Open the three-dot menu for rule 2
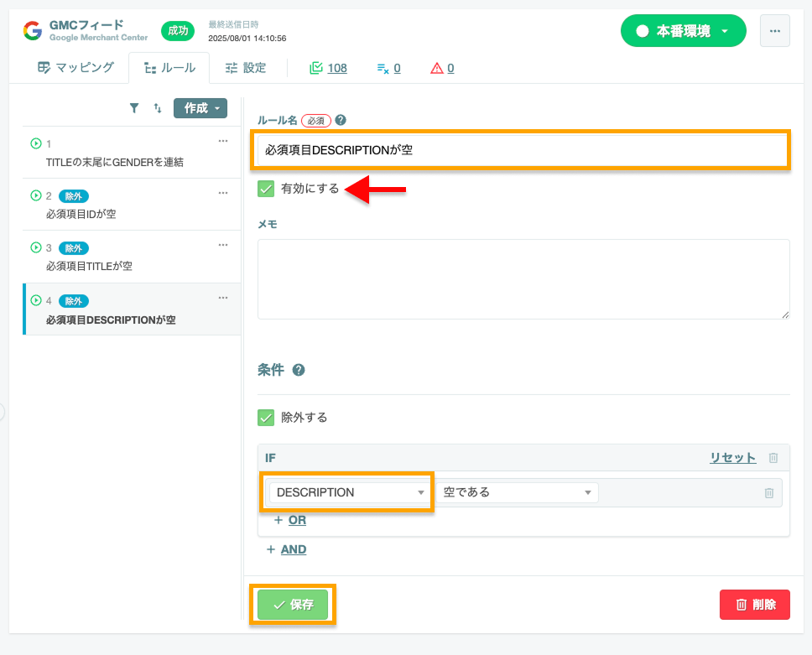The image size is (812, 655). [x=223, y=193]
